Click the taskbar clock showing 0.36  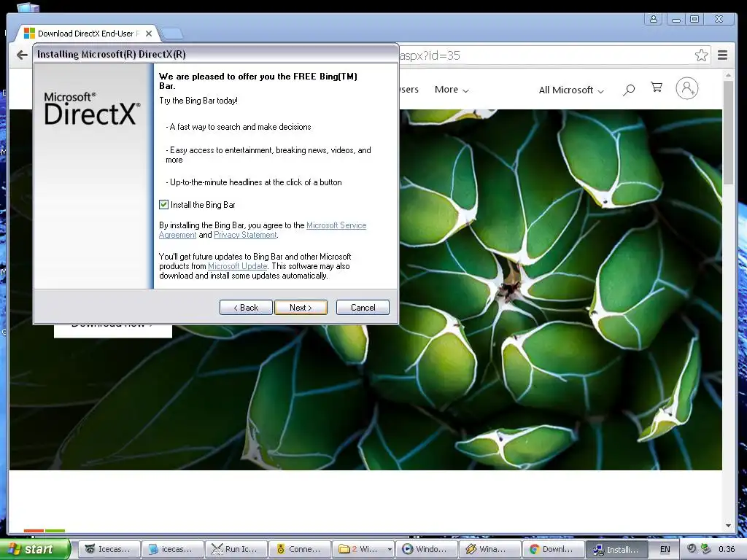[727, 549]
